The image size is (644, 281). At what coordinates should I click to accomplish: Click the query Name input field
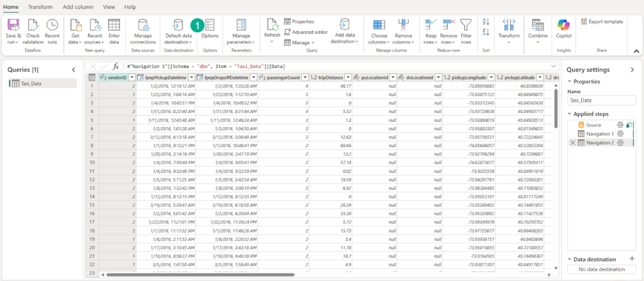coord(602,100)
